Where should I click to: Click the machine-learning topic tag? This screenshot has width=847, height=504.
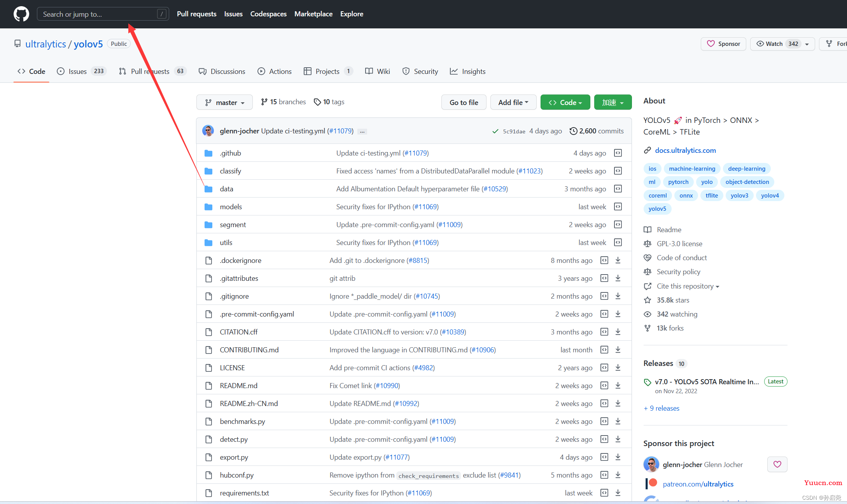click(692, 169)
